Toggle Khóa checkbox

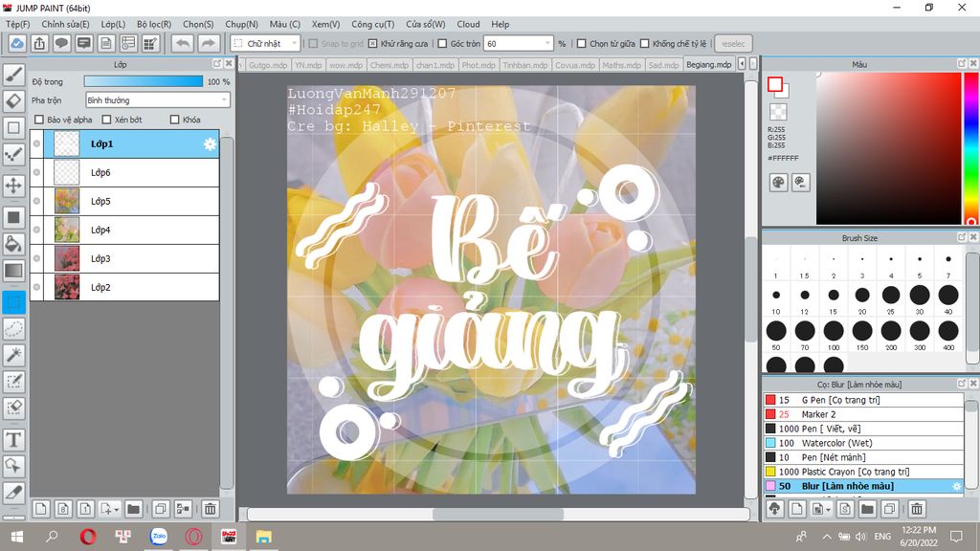(175, 120)
